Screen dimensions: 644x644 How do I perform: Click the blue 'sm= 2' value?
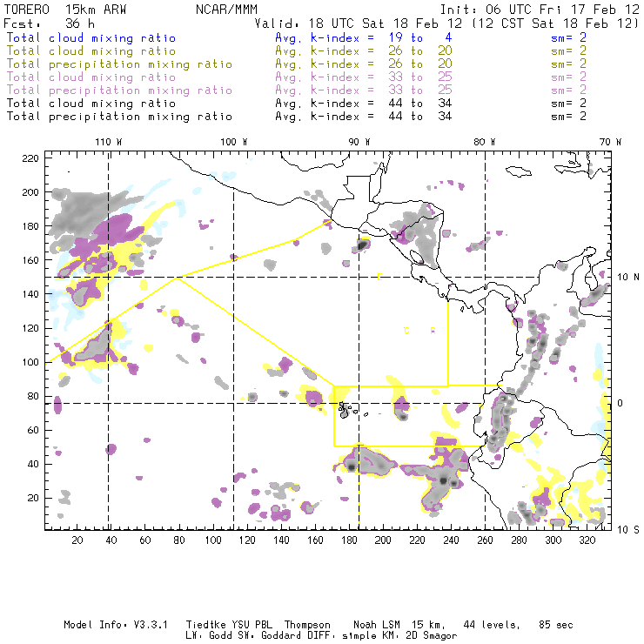click(568, 37)
